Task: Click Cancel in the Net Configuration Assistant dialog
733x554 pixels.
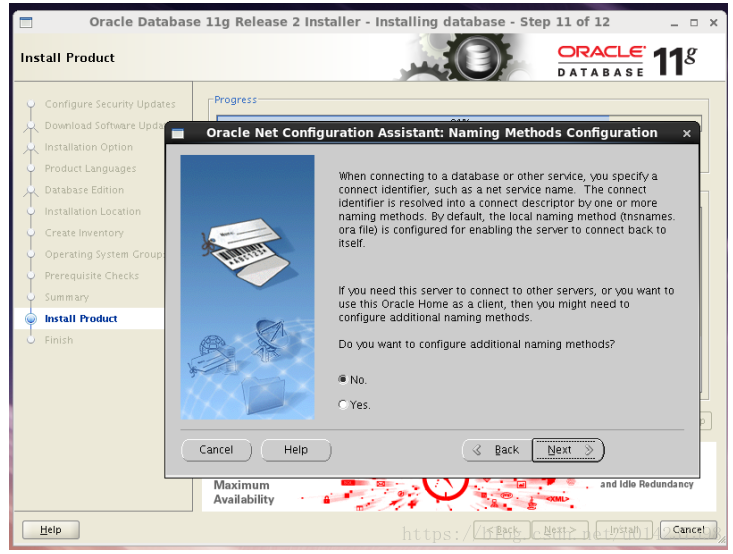Action: click(x=216, y=450)
